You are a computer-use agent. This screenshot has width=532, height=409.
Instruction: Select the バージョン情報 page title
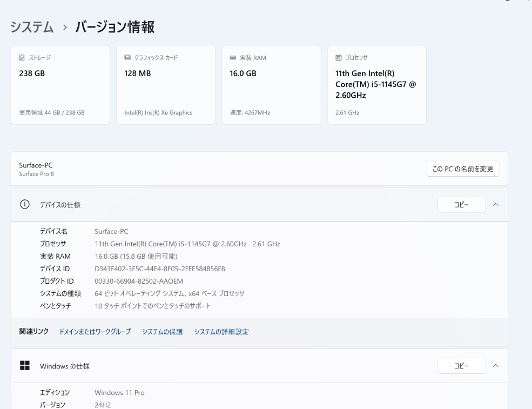tap(115, 27)
